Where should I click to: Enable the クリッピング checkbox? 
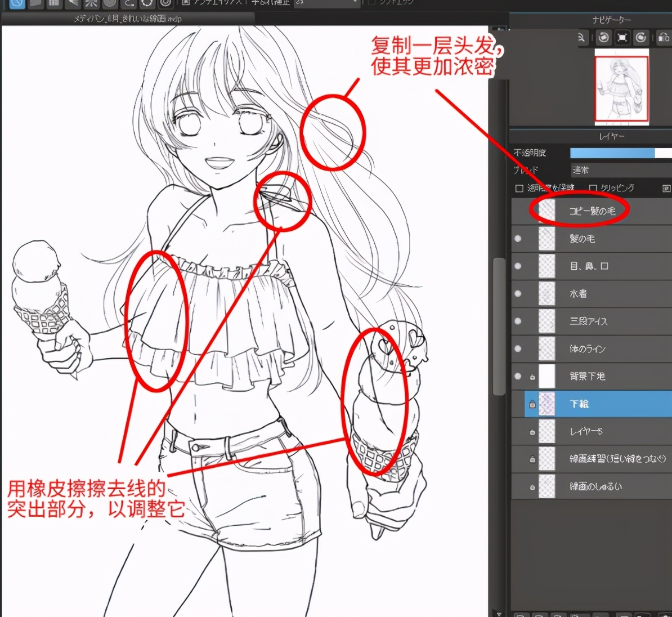[593, 188]
